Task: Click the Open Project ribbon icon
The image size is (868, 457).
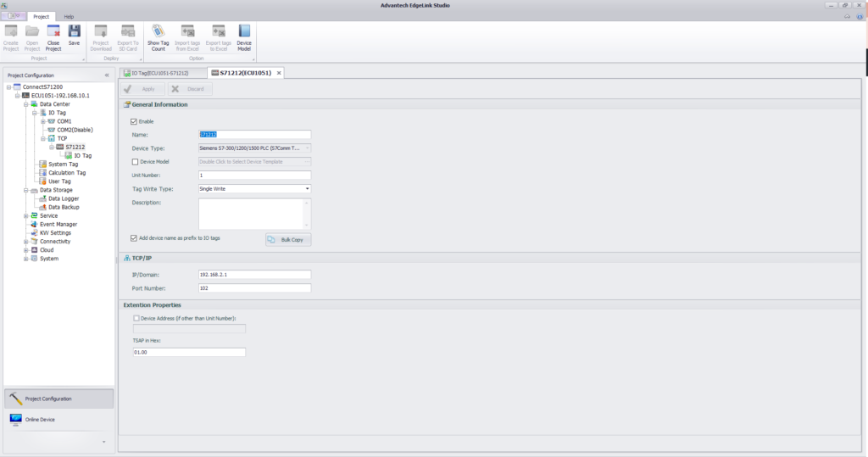Action: point(32,38)
